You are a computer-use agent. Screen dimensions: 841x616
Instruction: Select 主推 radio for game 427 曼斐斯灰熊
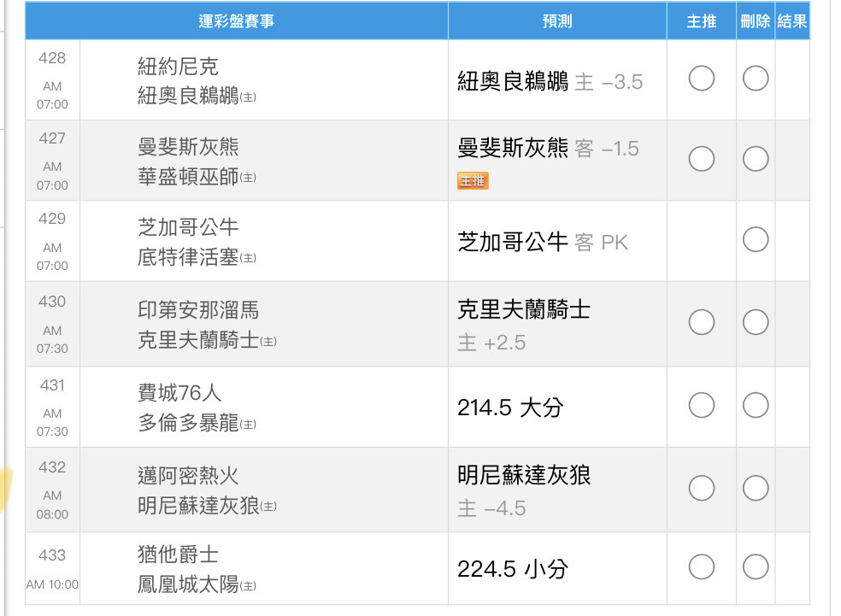[701, 159]
